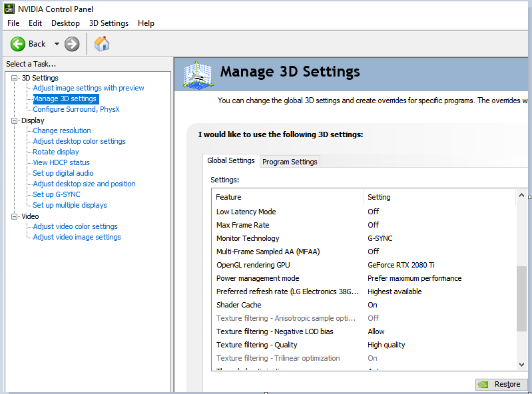Open Set up G-SYNC page
The image size is (532, 394).
(x=57, y=194)
